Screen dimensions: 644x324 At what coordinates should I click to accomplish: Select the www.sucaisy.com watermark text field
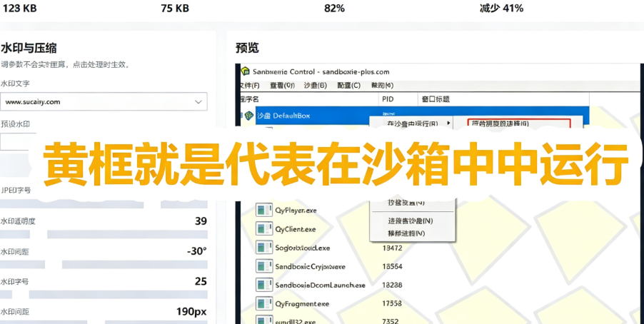click(104, 102)
